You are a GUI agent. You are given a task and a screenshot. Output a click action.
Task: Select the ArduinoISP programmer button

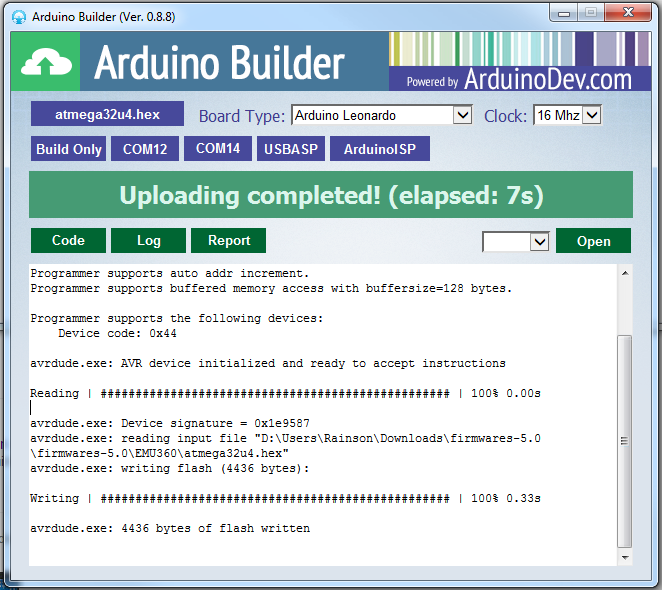coord(380,149)
